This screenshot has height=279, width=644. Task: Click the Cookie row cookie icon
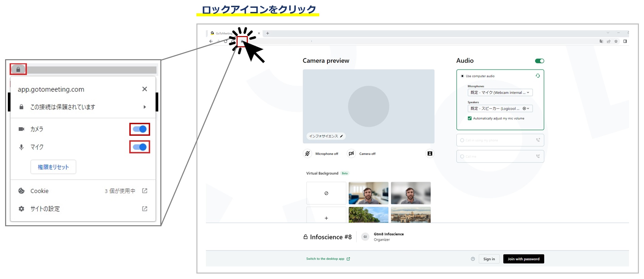(21, 191)
